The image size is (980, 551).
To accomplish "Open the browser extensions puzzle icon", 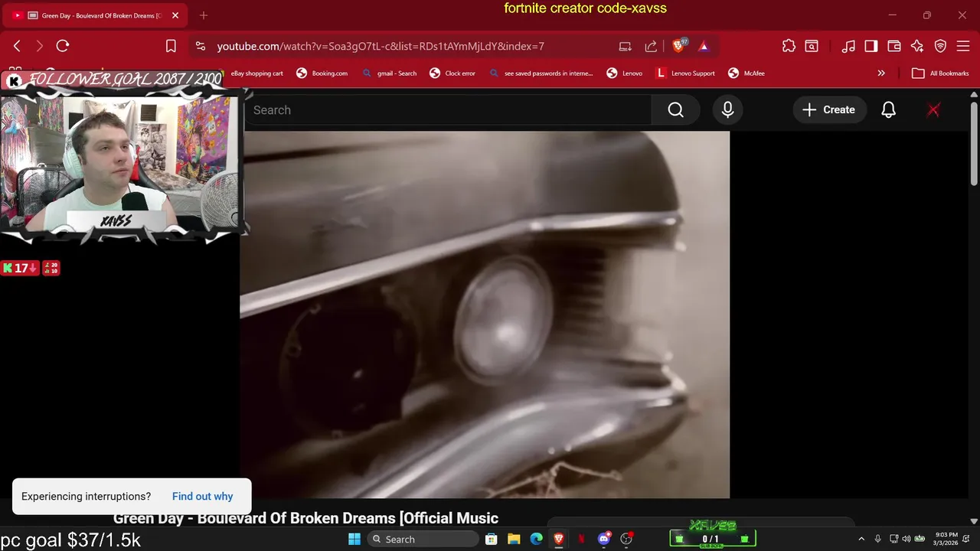I will tap(789, 46).
